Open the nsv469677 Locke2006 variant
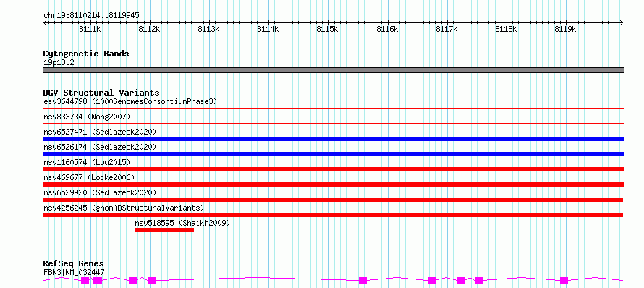 point(89,177)
